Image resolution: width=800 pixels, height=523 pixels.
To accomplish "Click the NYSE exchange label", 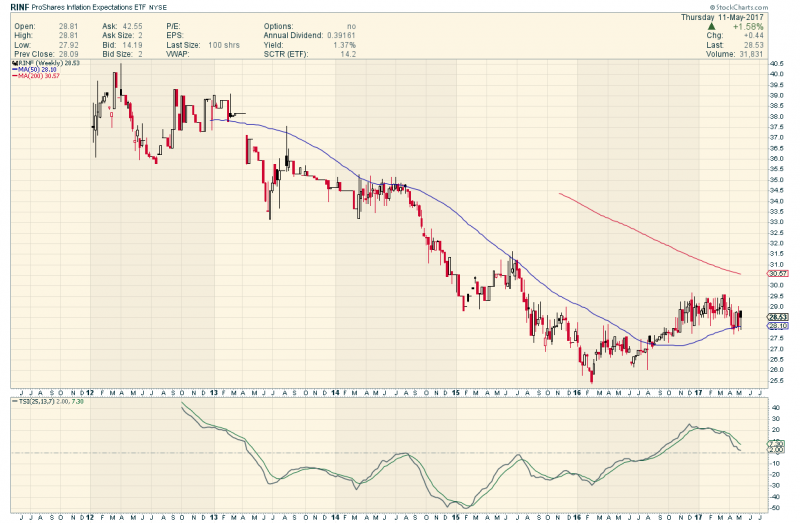I will pyautogui.click(x=158, y=8).
